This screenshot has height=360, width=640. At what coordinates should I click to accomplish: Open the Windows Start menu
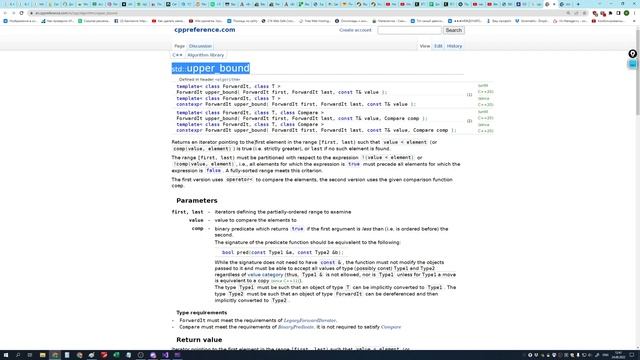coord(6,355)
